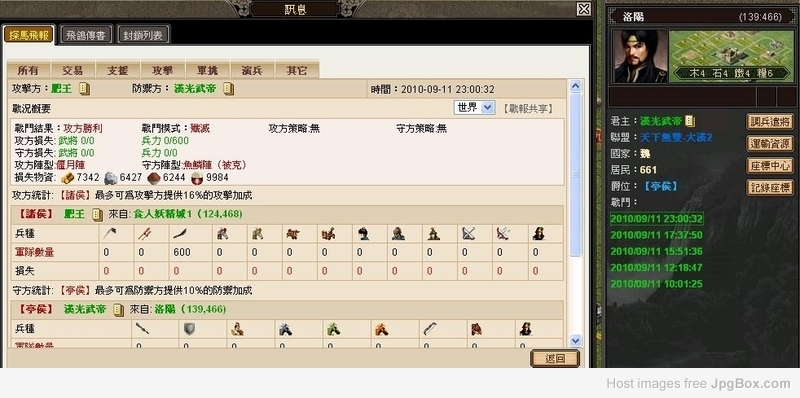The height and width of the screenshot is (398, 800).
Task: Click scrollbar down arrow in report panel
Action: [576, 340]
